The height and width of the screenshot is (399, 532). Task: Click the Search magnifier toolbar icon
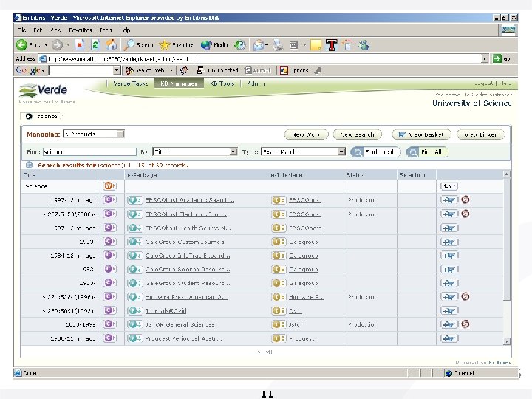129,44
